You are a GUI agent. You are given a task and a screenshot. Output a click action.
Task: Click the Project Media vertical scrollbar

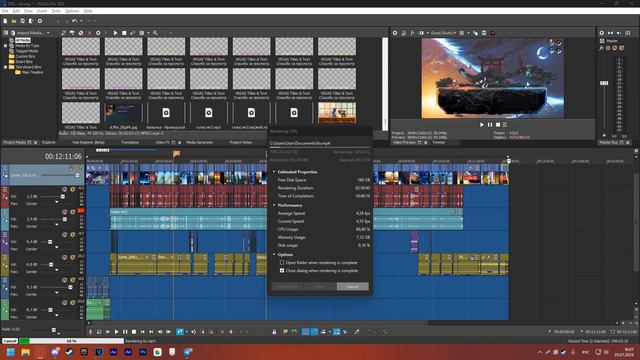click(385, 84)
